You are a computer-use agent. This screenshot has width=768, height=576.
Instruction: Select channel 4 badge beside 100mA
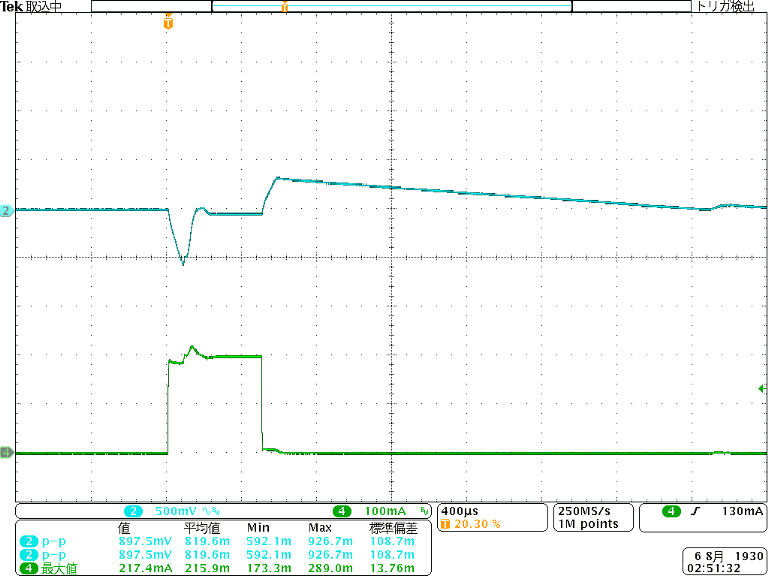tap(342, 511)
